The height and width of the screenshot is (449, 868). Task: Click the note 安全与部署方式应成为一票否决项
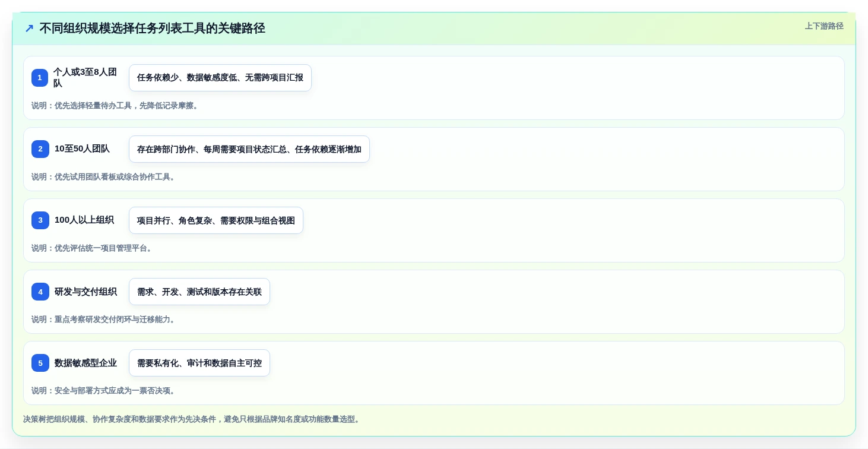pyautogui.click(x=105, y=391)
